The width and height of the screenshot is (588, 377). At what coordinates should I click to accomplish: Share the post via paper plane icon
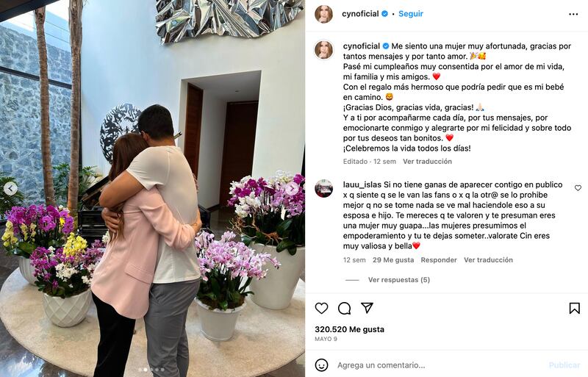coord(367,308)
